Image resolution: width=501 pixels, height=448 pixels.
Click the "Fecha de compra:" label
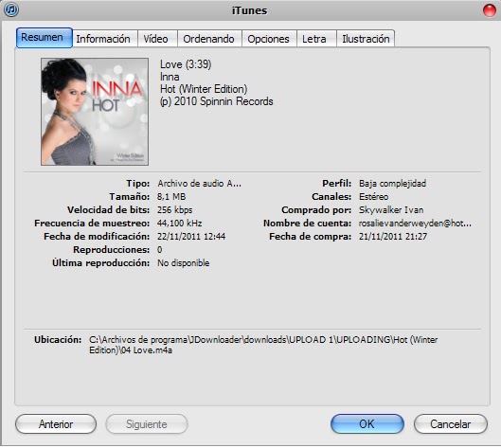tap(310, 237)
